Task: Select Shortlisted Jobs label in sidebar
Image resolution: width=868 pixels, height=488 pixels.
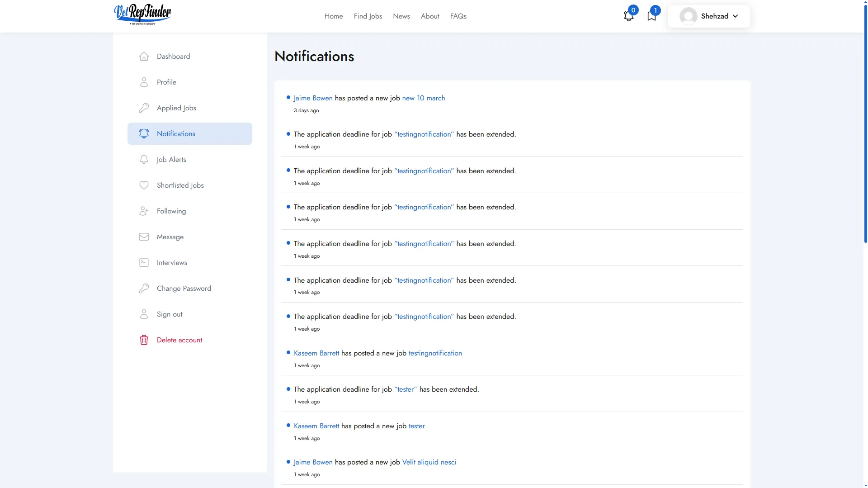Action: (180, 185)
